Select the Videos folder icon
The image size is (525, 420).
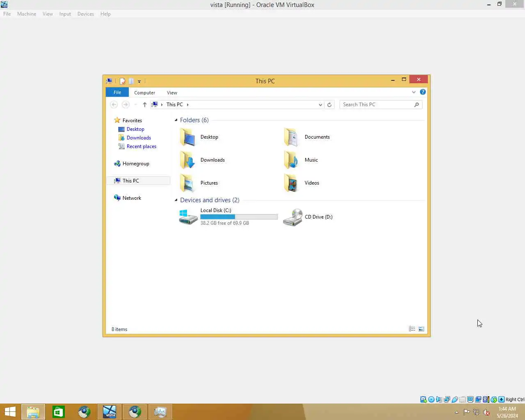[292, 183]
